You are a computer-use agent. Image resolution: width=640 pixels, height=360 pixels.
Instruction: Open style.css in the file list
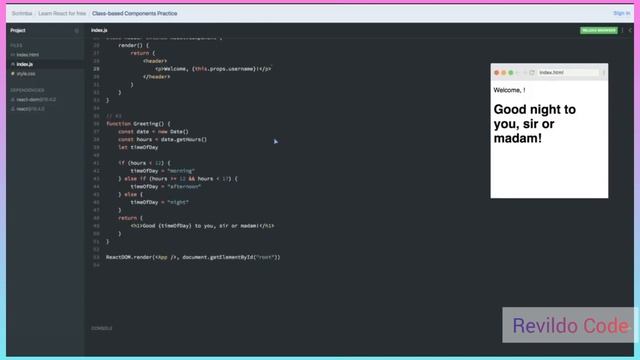tap(26, 74)
